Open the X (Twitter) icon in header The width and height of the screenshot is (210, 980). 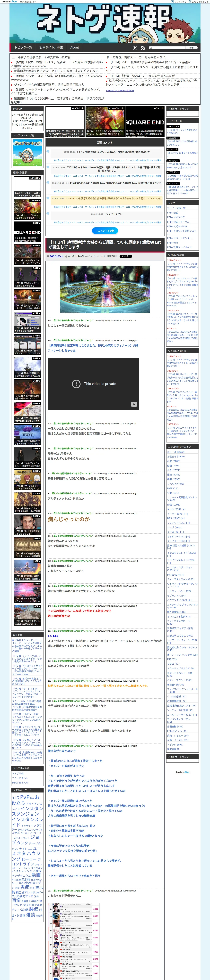coord(135,48)
